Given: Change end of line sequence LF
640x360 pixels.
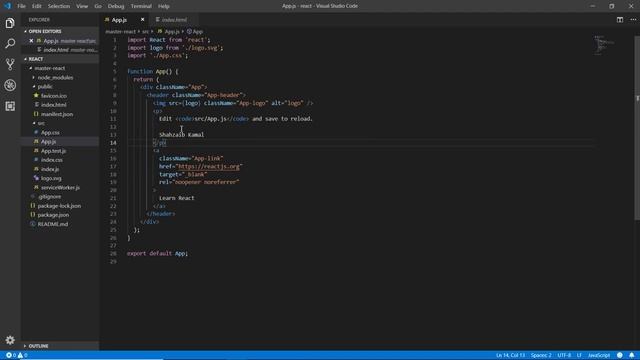Looking at the screenshot, I should coord(579,355).
